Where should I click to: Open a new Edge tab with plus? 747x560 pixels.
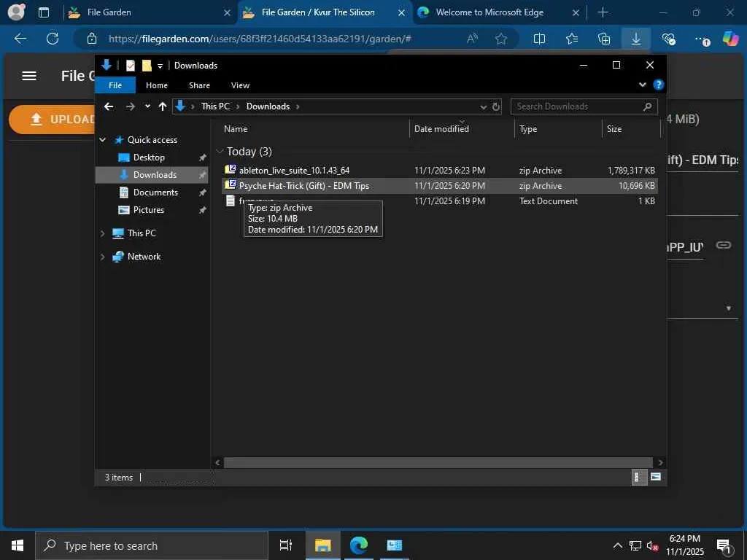(x=603, y=12)
